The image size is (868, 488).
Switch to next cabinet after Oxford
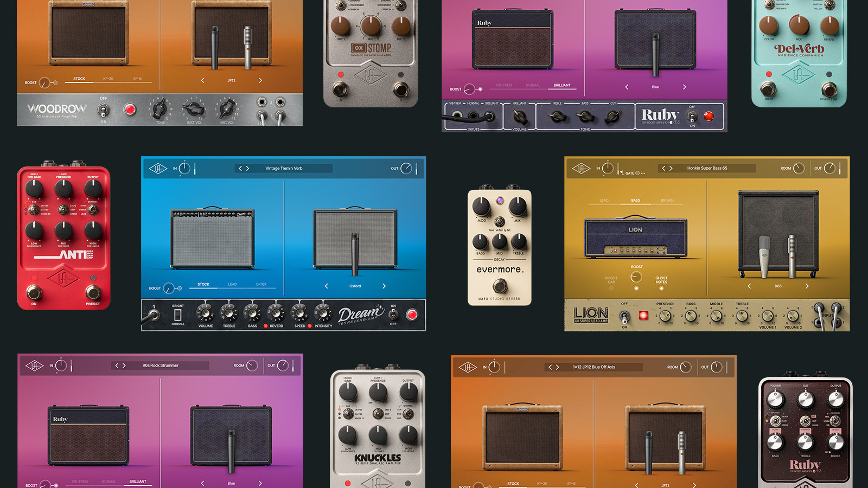pos(384,286)
